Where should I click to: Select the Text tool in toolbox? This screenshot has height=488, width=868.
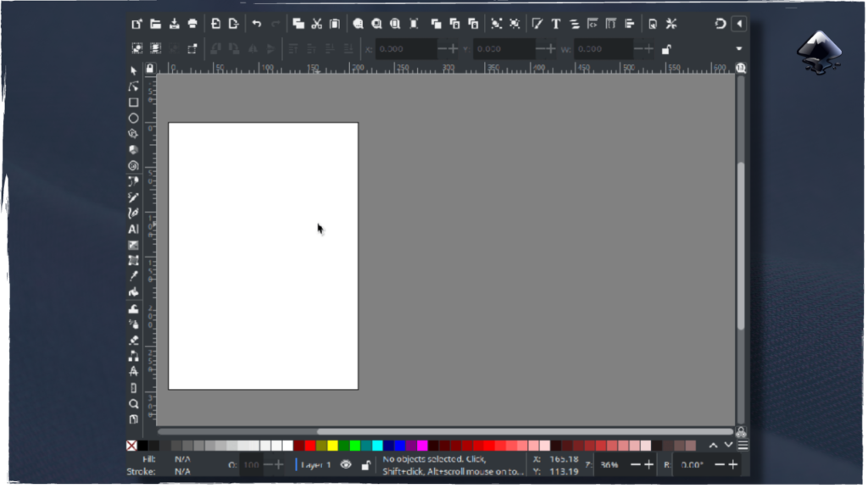pos(133,229)
